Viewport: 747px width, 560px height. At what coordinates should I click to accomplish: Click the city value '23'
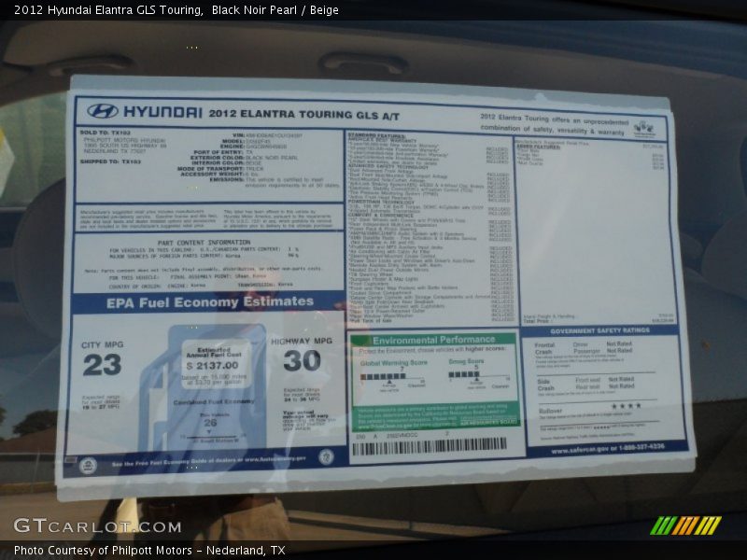(x=102, y=365)
